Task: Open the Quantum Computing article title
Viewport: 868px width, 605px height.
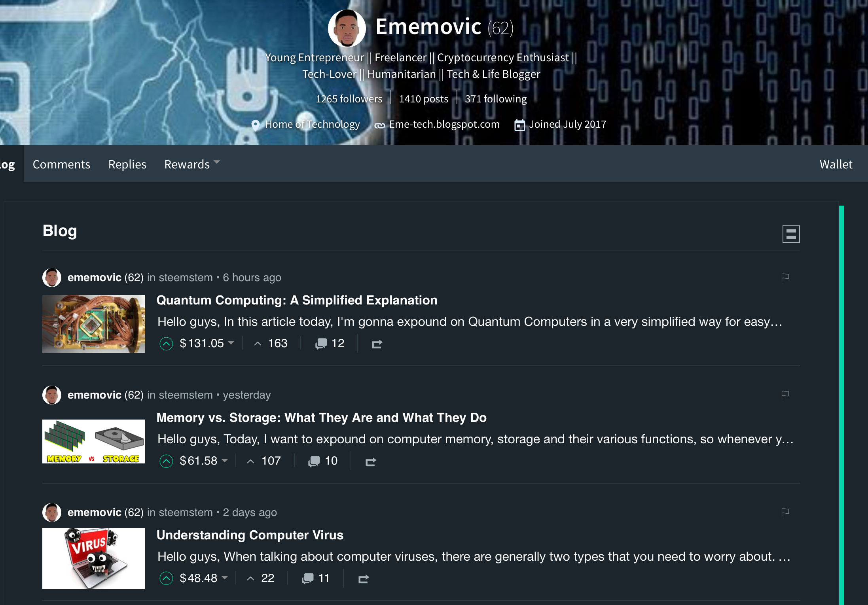Action: [x=297, y=300]
